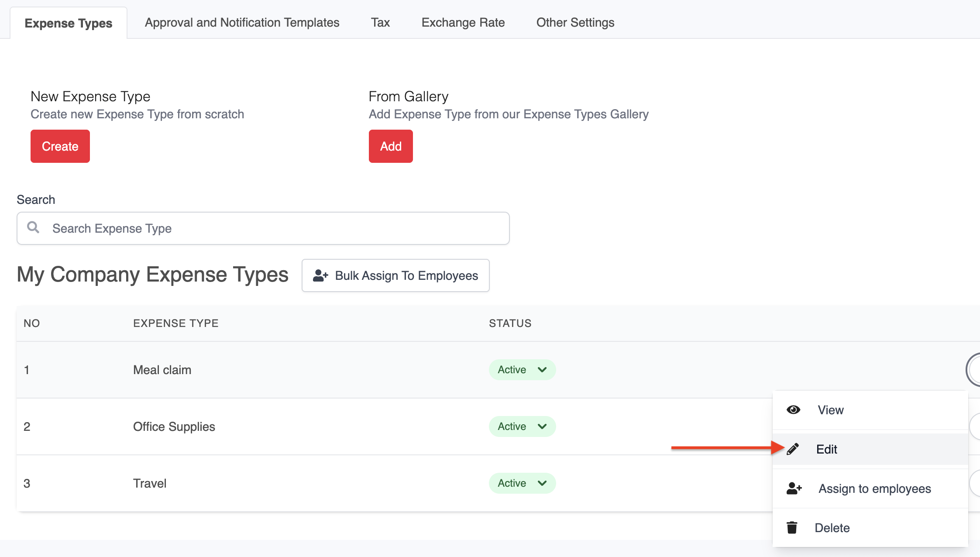The height and width of the screenshot is (557, 980).
Task: Click the eye icon next to View
Action: 793,410
